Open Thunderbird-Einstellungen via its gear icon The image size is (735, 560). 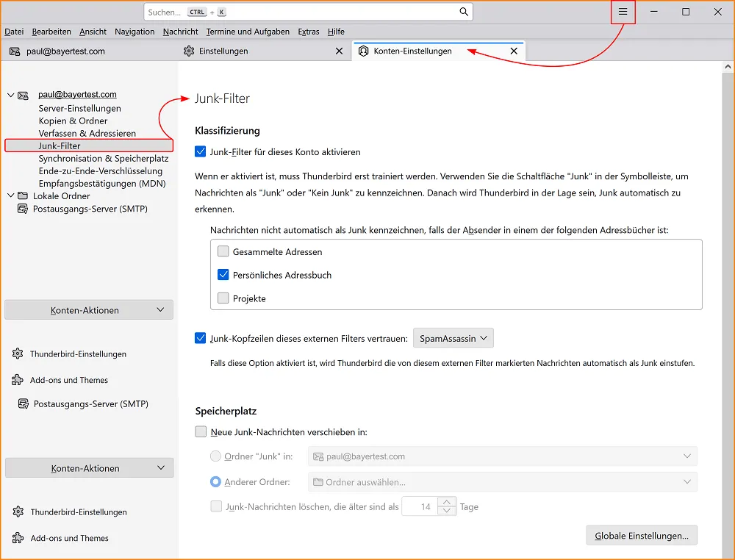tap(16, 353)
